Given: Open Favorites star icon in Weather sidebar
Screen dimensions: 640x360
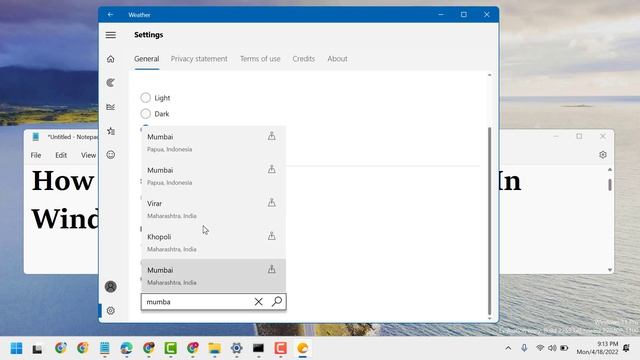Looking at the screenshot, I should click(x=111, y=131).
